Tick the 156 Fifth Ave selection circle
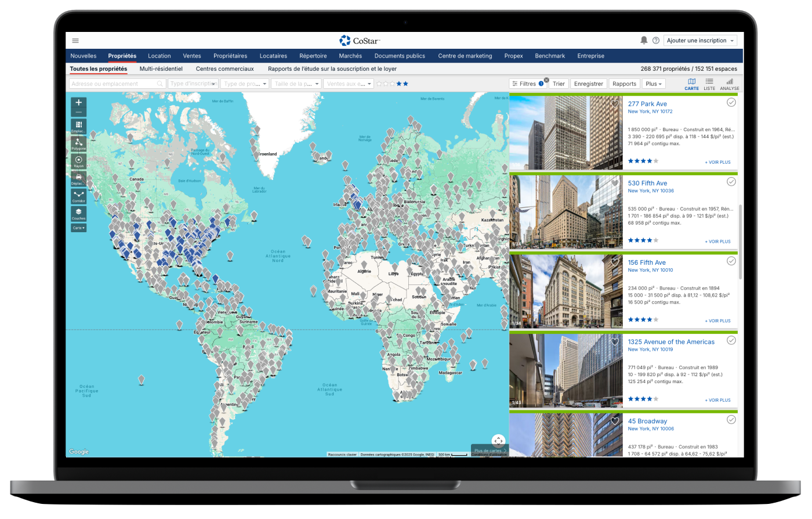The image size is (812, 519). (731, 261)
